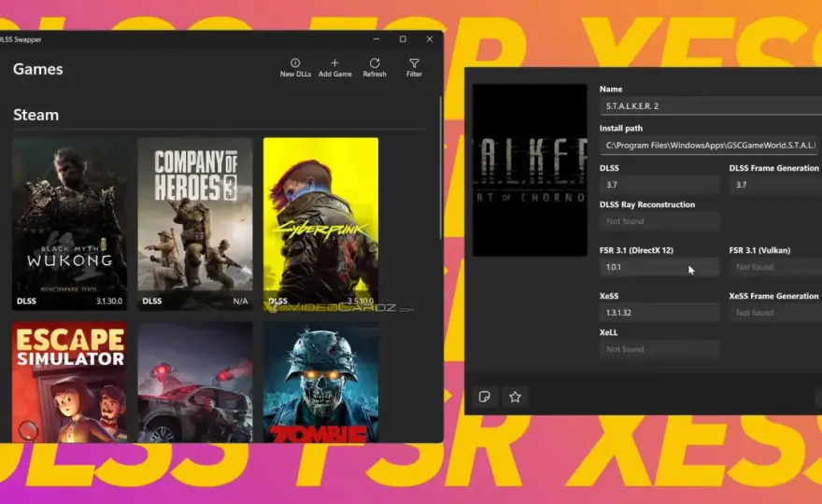Maximize the DLSS Swapper window
The width and height of the screenshot is (822, 504).
(403, 39)
